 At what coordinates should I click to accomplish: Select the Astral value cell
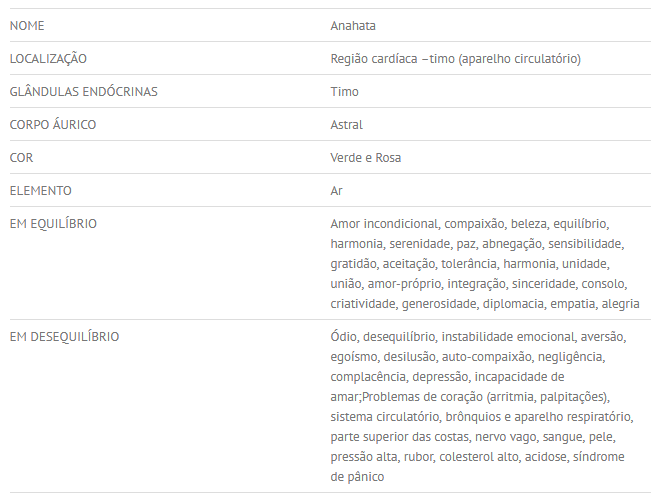click(x=346, y=124)
